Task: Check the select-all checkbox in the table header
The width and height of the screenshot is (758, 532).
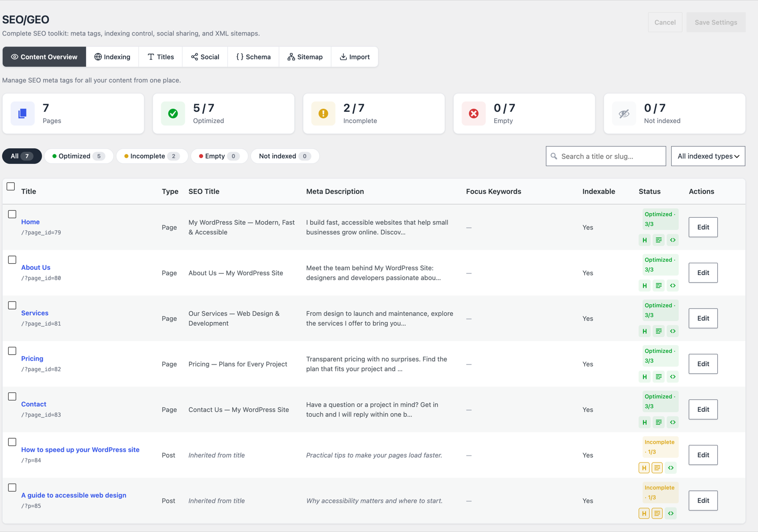Action: pyautogui.click(x=11, y=186)
